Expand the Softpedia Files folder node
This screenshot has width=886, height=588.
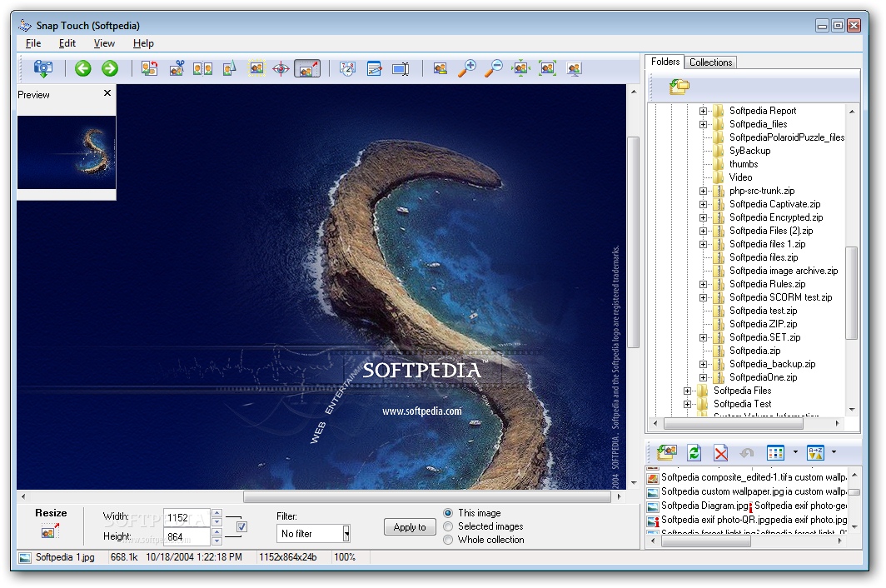click(x=687, y=391)
